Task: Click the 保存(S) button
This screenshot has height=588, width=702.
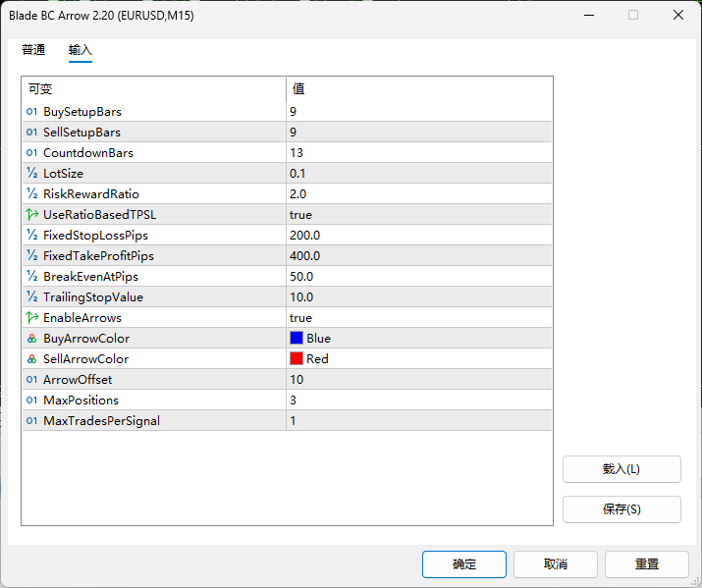Action: [621, 509]
